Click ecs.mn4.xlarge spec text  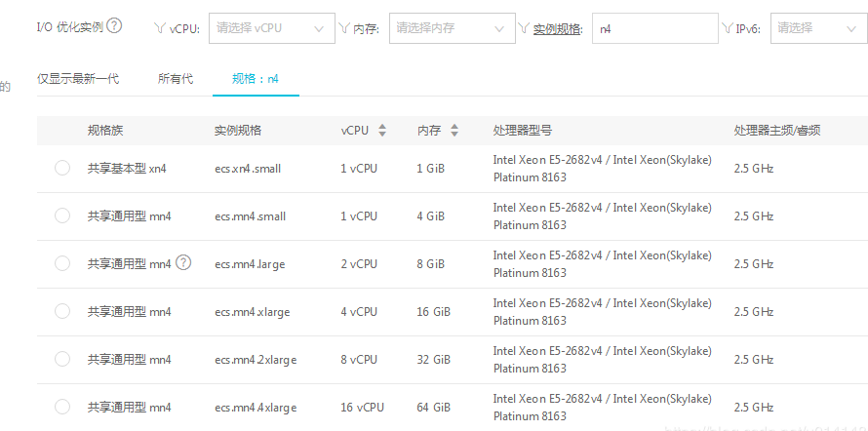[x=253, y=312]
